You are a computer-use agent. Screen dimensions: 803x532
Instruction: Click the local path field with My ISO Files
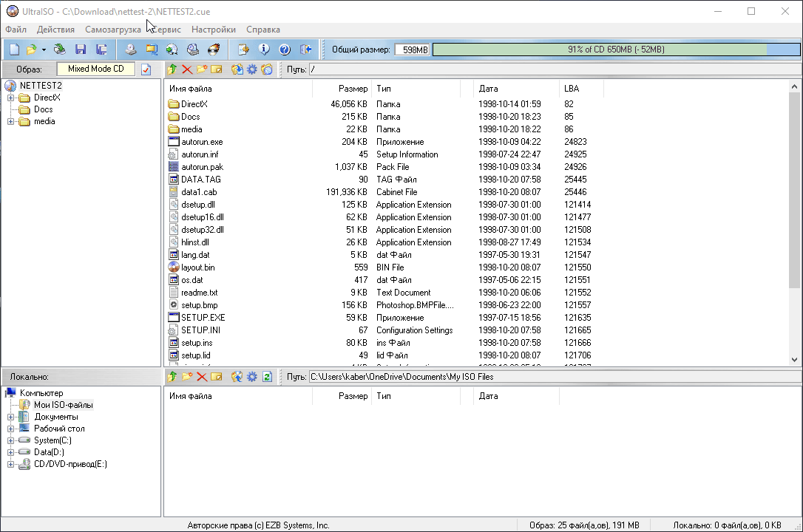pos(555,377)
